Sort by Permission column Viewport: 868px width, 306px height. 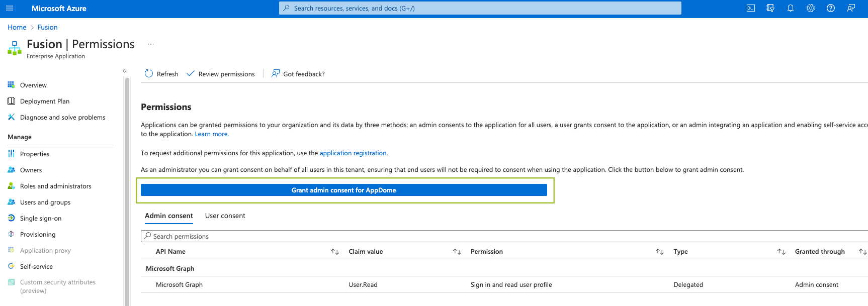(x=660, y=252)
